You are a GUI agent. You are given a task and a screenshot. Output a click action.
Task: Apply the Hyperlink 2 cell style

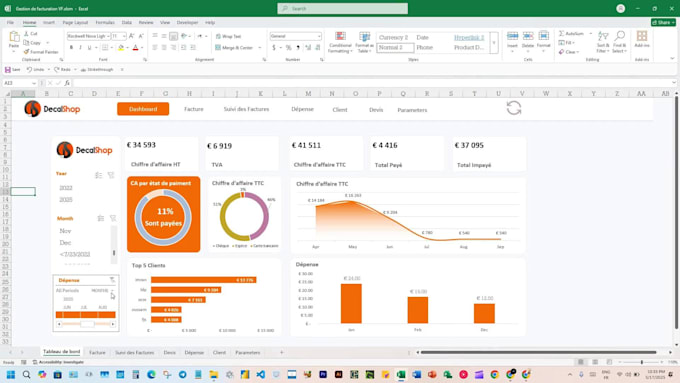pos(469,38)
